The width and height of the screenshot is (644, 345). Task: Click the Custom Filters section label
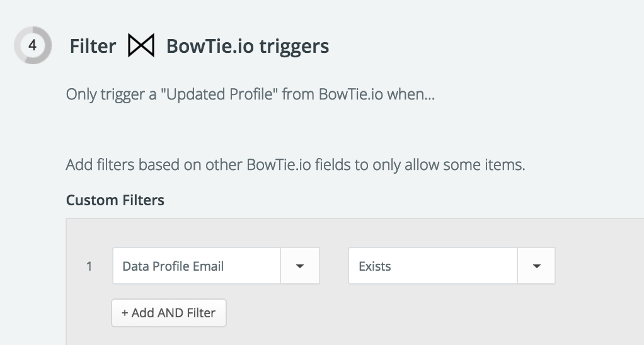click(115, 200)
